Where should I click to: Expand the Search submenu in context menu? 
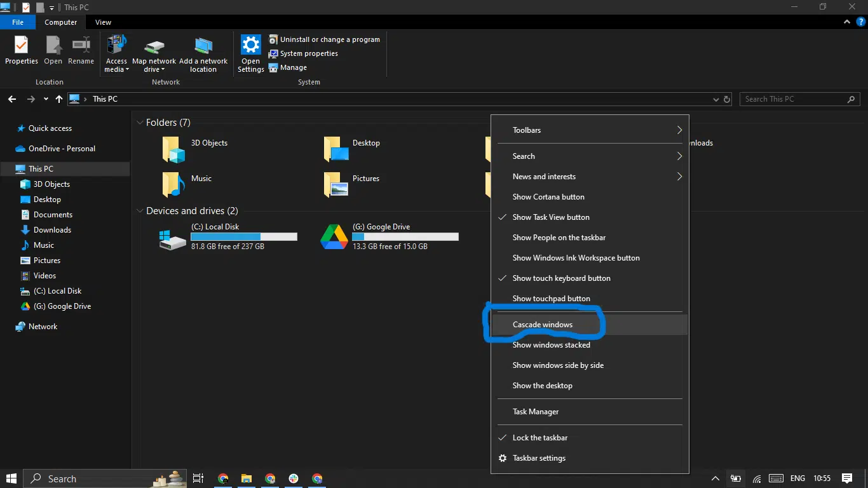pyautogui.click(x=590, y=156)
